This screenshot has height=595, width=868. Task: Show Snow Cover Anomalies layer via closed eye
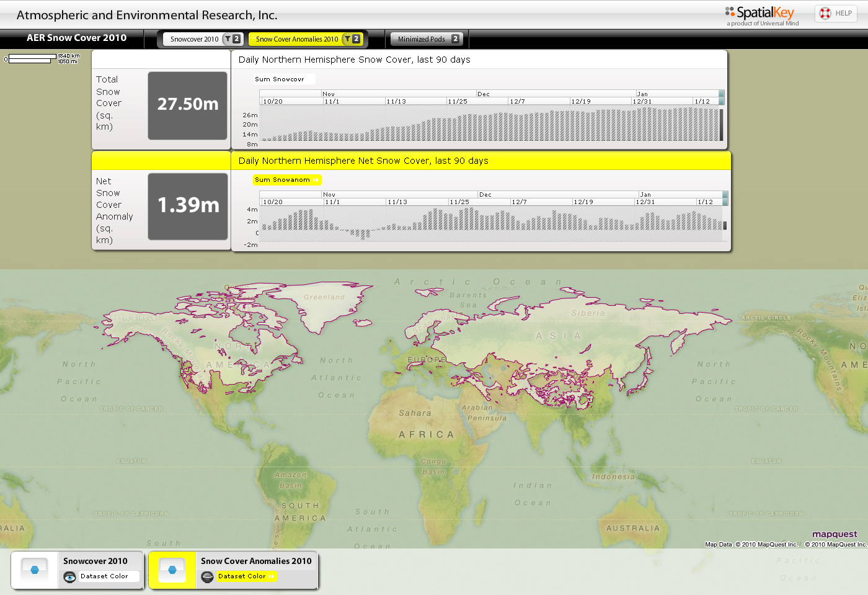(208, 577)
